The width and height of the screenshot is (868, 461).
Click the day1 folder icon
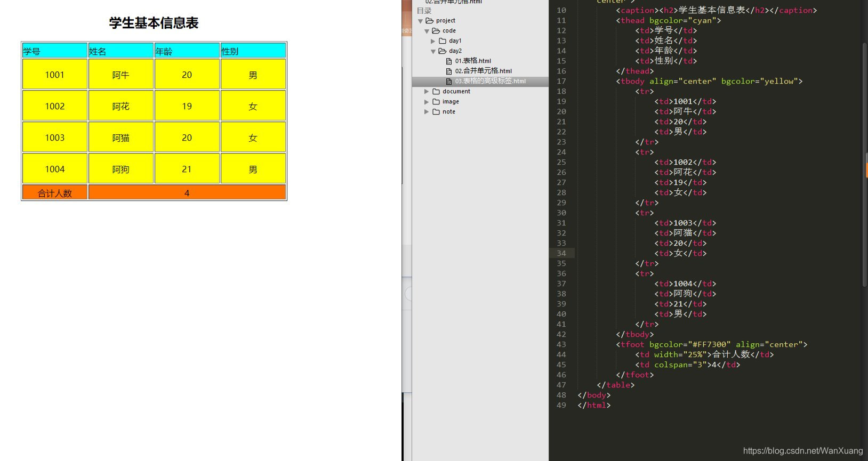click(442, 41)
